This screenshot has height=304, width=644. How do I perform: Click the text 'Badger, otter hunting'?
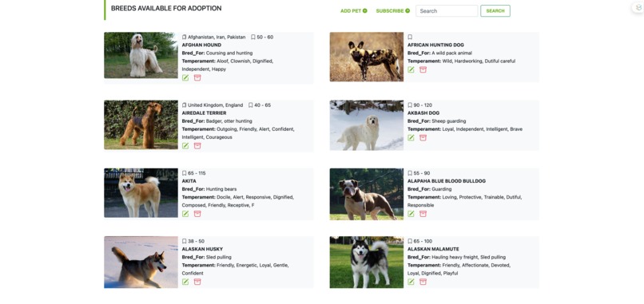pos(229,121)
